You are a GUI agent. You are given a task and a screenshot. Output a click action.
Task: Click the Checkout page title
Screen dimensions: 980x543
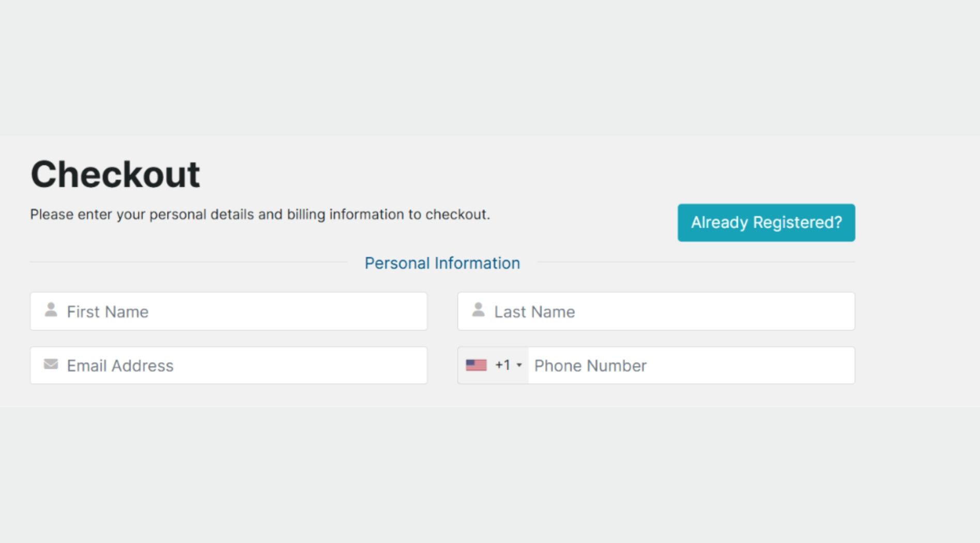[115, 174]
